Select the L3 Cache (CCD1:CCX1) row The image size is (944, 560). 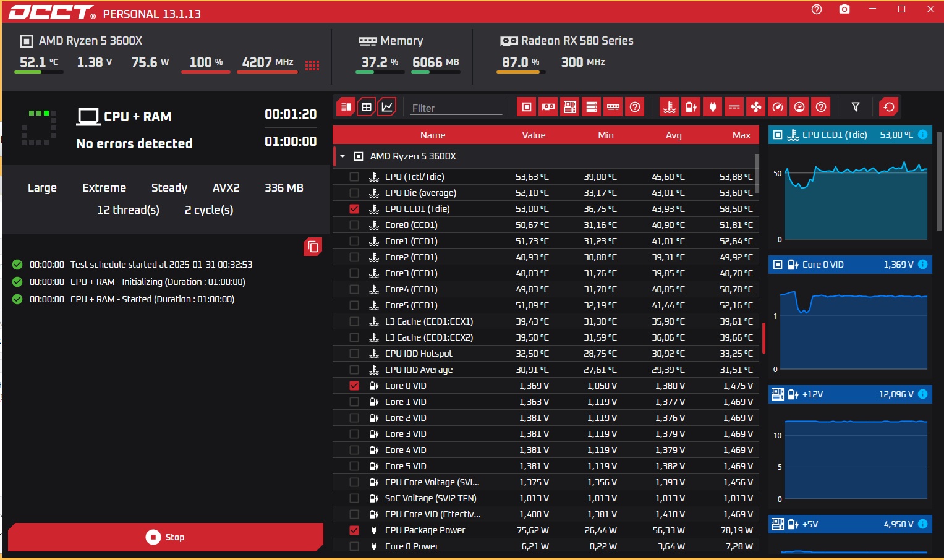545,321
